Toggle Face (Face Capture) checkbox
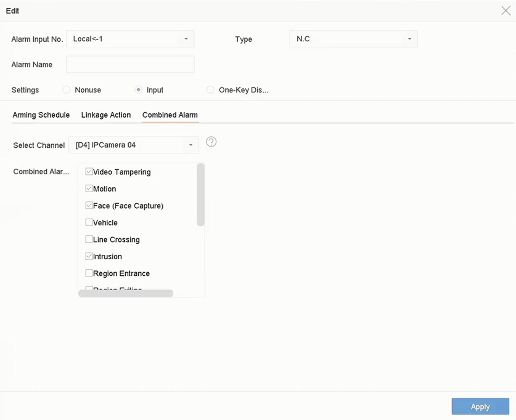 click(x=89, y=206)
